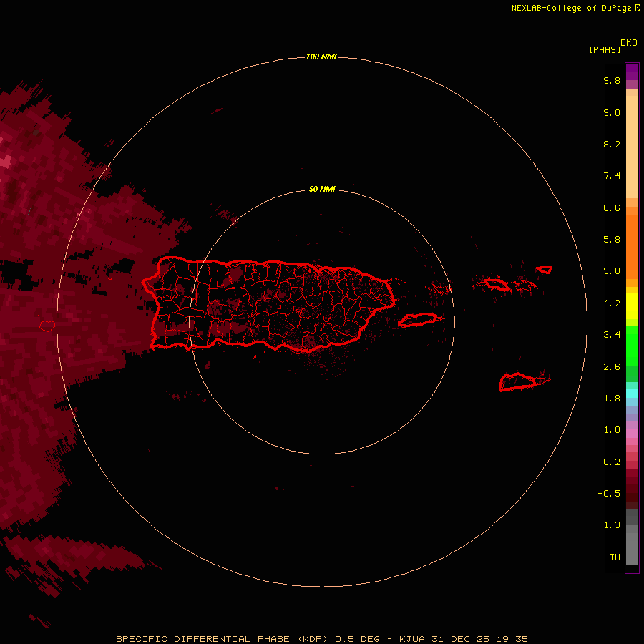Pick the purple segment atop the color bar
This screenshot has height=644, width=644.
tap(632, 72)
